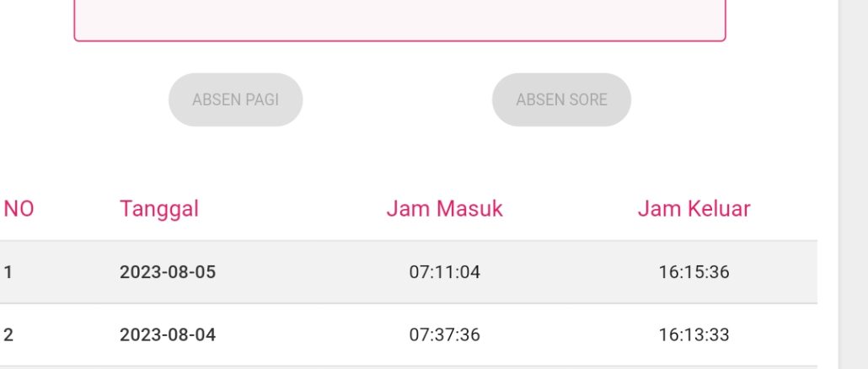Click the Jam Masuk column header
This screenshot has height=369, width=868.
point(444,209)
